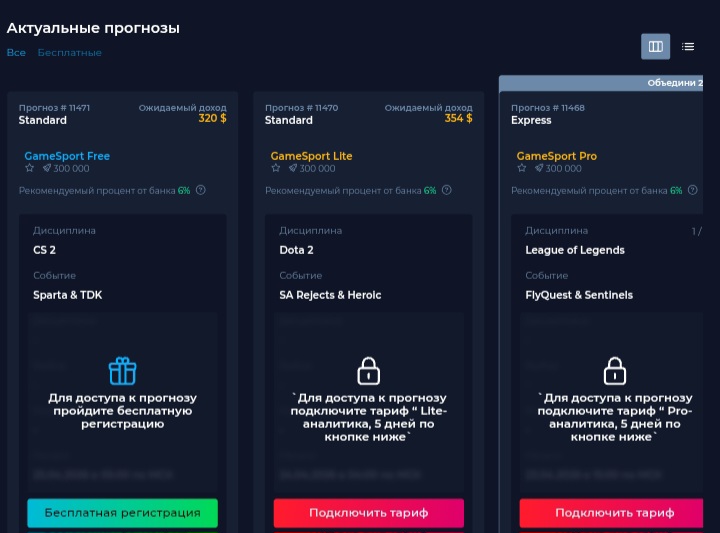Image resolution: width=720 pixels, height=533 pixels.
Task: Open bank percent help in forecast 11468
Action: [693, 190]
